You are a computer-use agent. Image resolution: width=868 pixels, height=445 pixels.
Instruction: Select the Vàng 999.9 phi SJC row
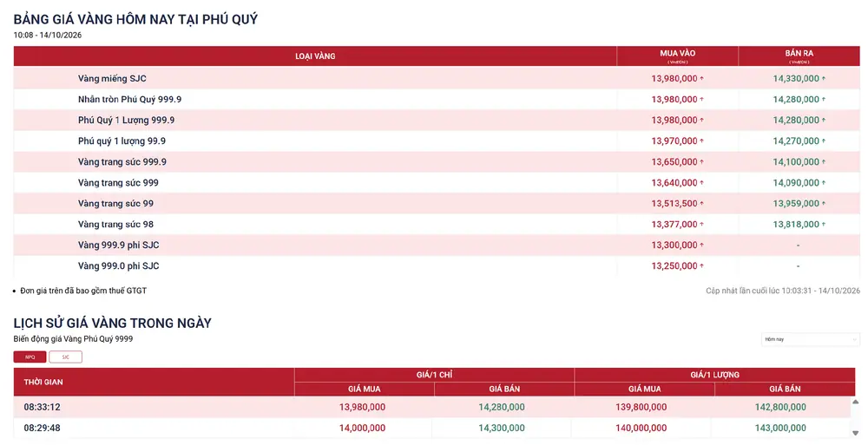437,245
